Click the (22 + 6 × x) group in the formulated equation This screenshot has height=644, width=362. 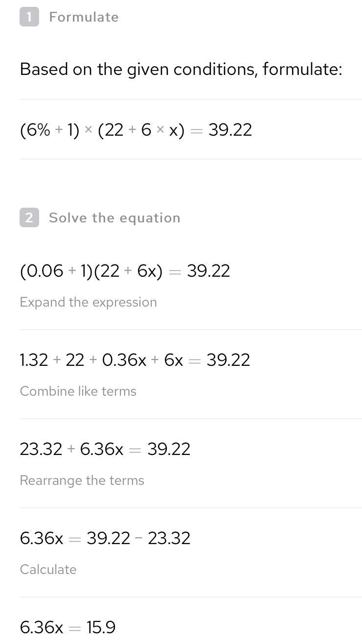click(141, 130)
